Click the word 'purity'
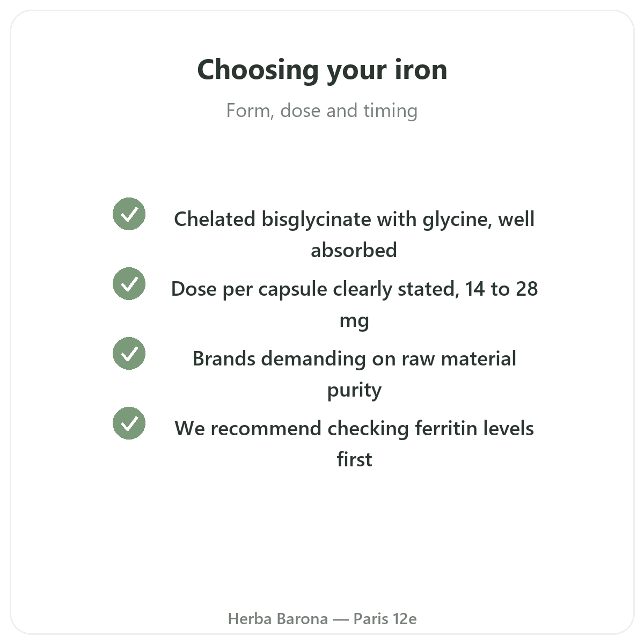This screenshot has height=644, width=644. tap(354, 390)
